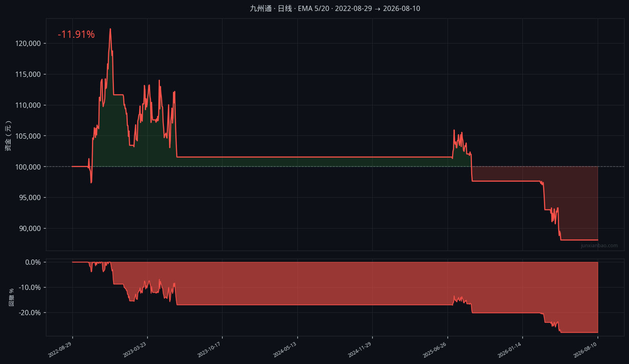Click the 120,000 y-axis tick label
Screen dimensions: 629x364
coord(28,44)
